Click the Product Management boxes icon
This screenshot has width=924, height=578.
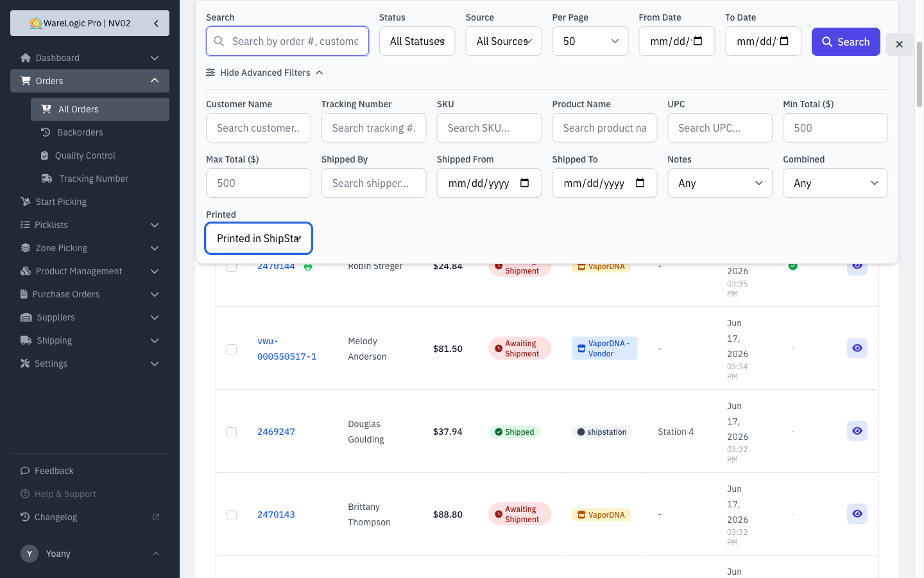pos(26,271)
